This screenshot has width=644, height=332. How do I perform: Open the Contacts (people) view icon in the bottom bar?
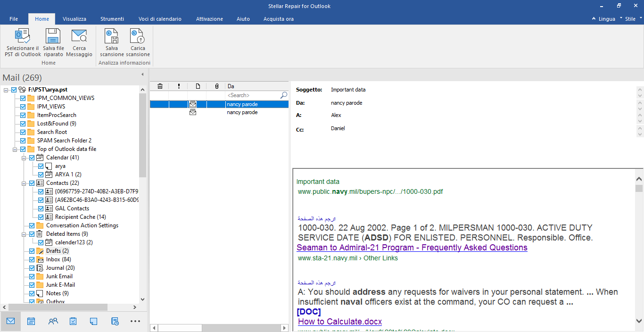[x=53, y=321]
